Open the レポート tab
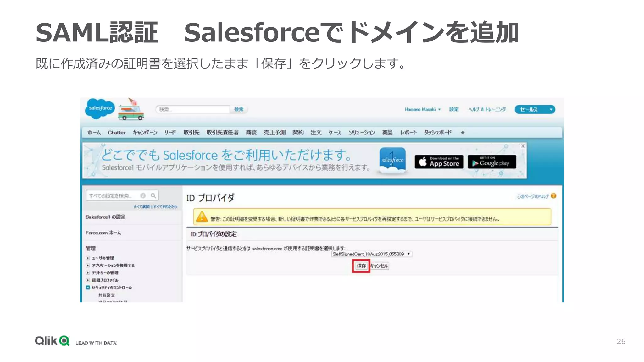The width and height of the screenshot is (644, 362). [408, 133]
